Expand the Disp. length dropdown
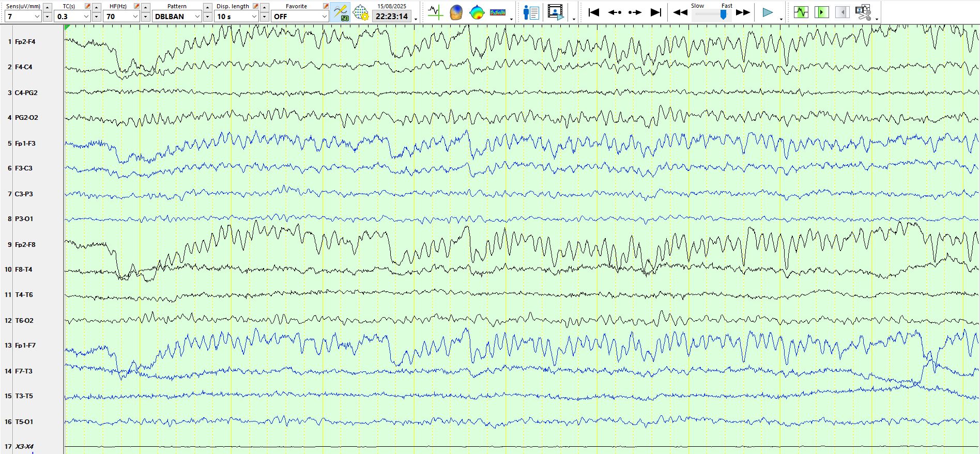This screenshot has height=454, width=980. [x=254, y=17]
